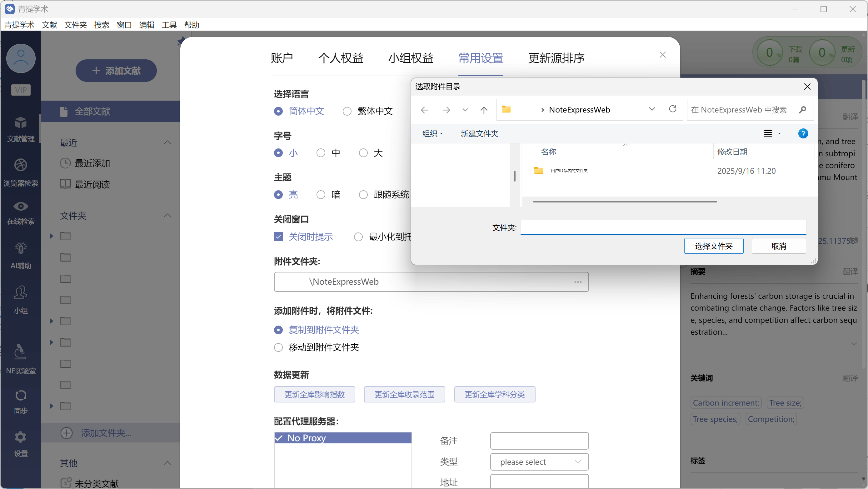This screenshot has width=868, height=489.
Task: Click the 选择文件夹 button
Action: click(714, 246)
